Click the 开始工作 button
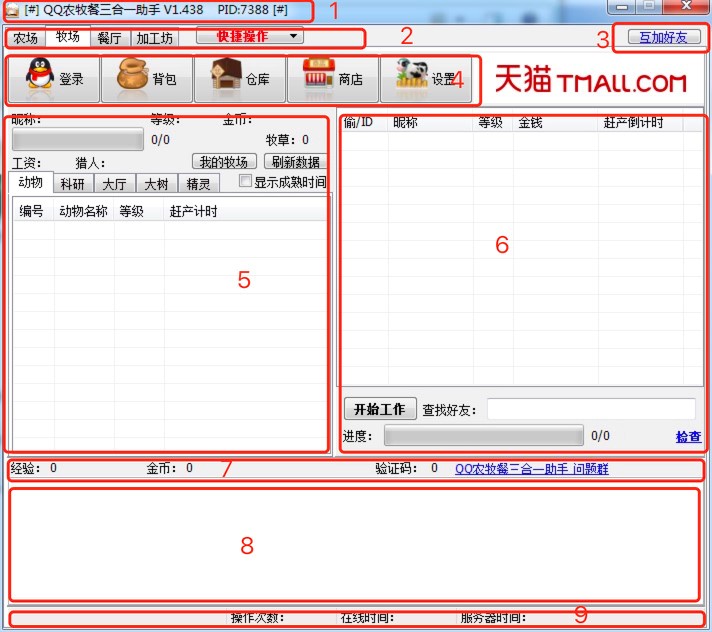Image resolution: width=712 pixels, height=632 pixels. coord(380,409)
